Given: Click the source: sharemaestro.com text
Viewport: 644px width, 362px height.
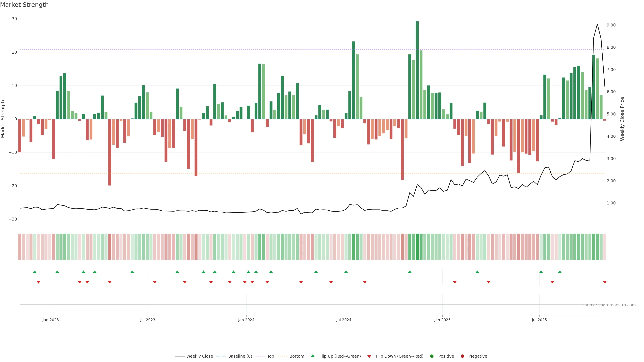Looking at the screenshot, I should tap(609, 305).
